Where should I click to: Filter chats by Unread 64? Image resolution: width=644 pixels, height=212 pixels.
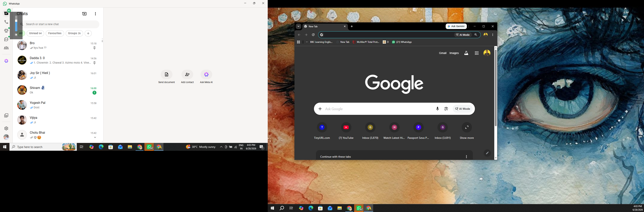click(x=35, y=33)
